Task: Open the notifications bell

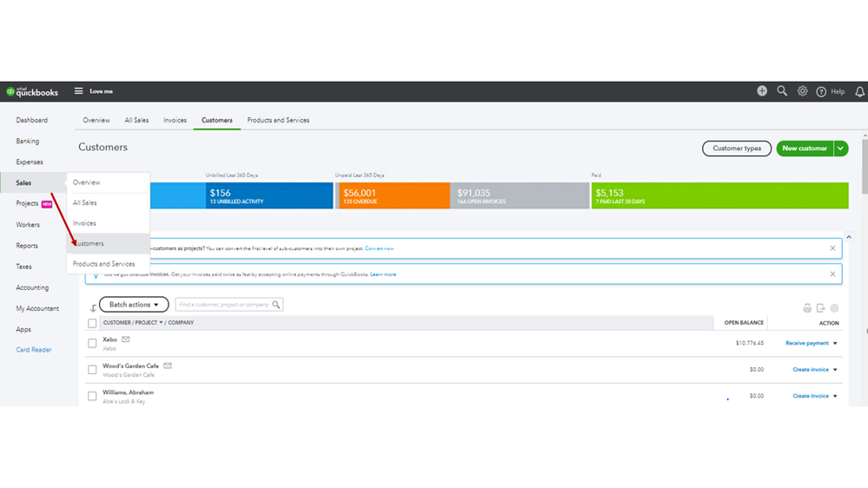Action: [859, 92]
